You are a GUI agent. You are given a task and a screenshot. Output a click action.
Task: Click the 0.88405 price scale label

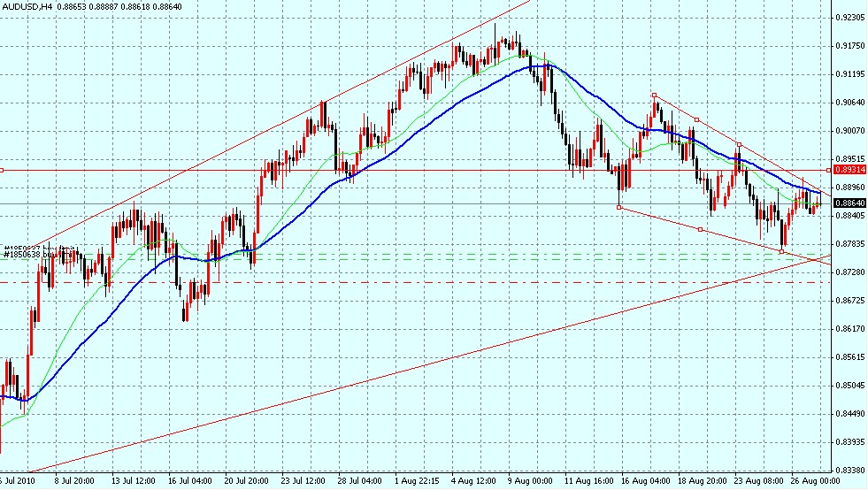click(x=849, y=216)
